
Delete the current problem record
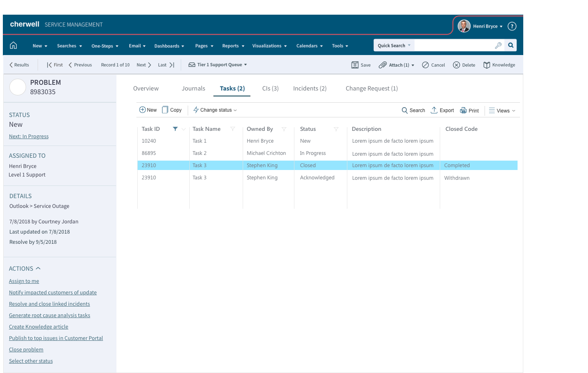tap(456, 65)
